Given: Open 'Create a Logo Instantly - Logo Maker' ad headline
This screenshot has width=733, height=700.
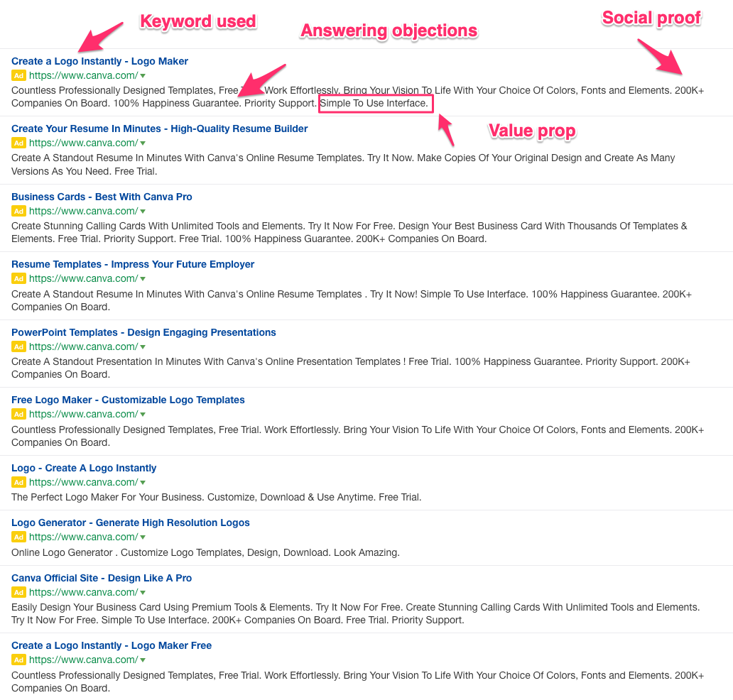Looking at the screenshot, I should pyautogui.click(x=99, y=61).
